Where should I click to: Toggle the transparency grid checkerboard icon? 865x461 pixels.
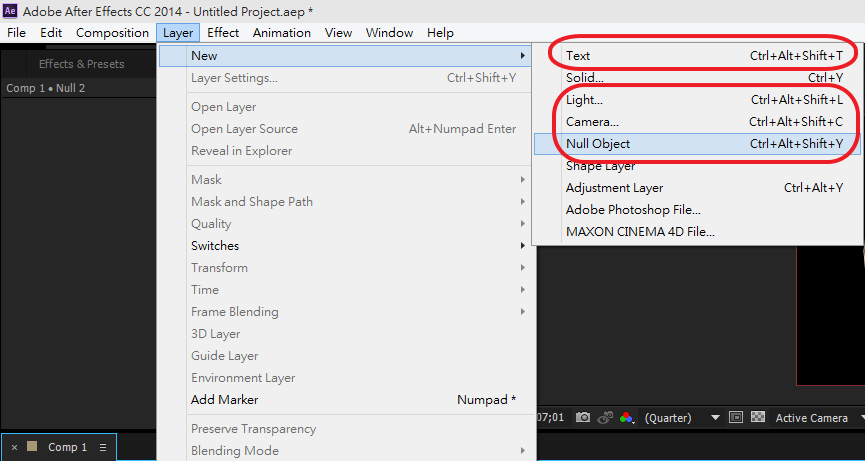[759, 417]
